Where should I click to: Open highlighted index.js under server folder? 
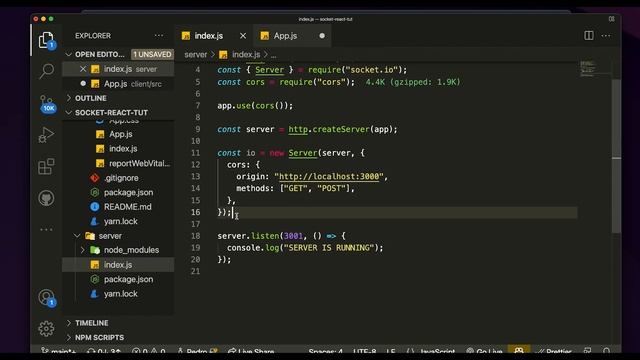pos(118,264)
